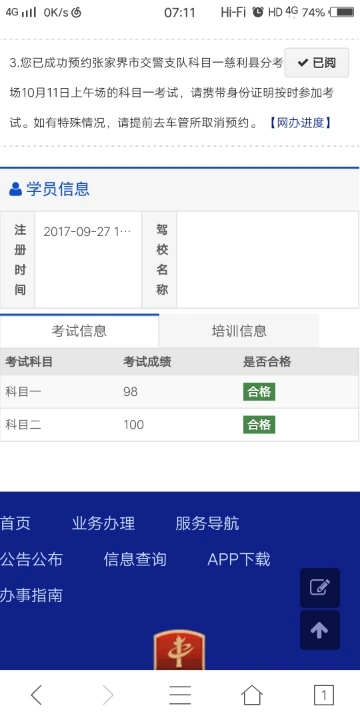The height and width of the screenshot is (720, 360).
Task: Open the 首页 footer link
Action: tap(15, 523)
